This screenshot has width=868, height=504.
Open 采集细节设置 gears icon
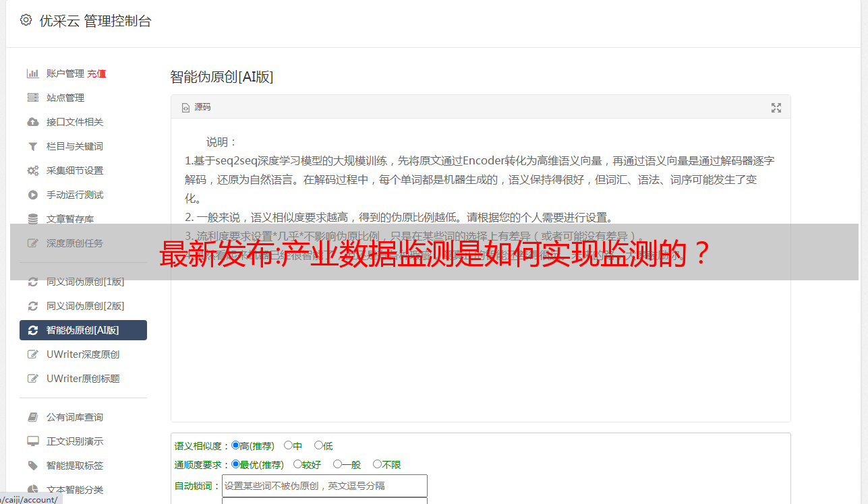32,170
